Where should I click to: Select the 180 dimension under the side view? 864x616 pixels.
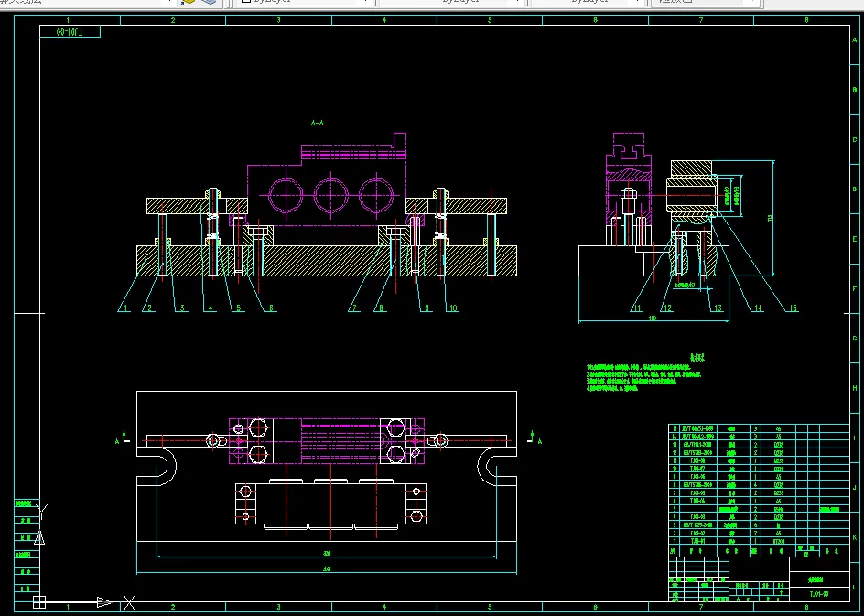653,318
